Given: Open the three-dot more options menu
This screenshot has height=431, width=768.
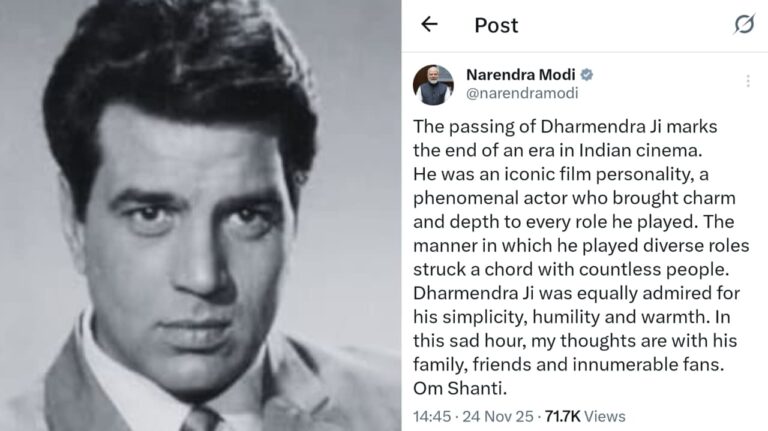Looking at the screenshot, I should (747, 80).
